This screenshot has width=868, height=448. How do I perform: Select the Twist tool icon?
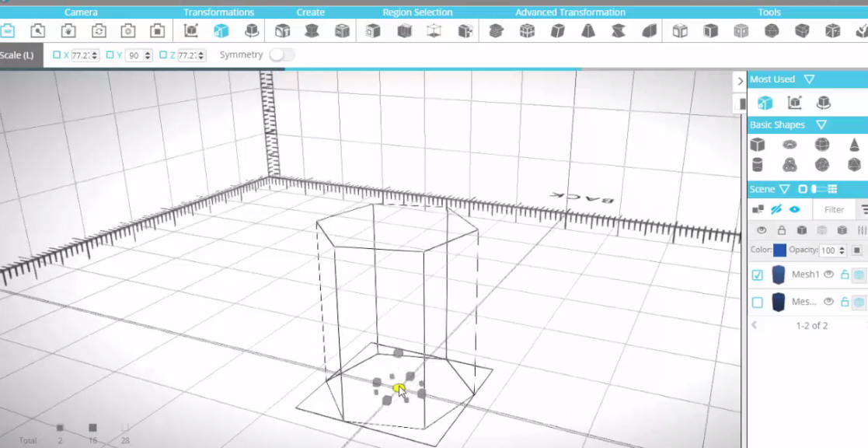(x=619, y=31)
